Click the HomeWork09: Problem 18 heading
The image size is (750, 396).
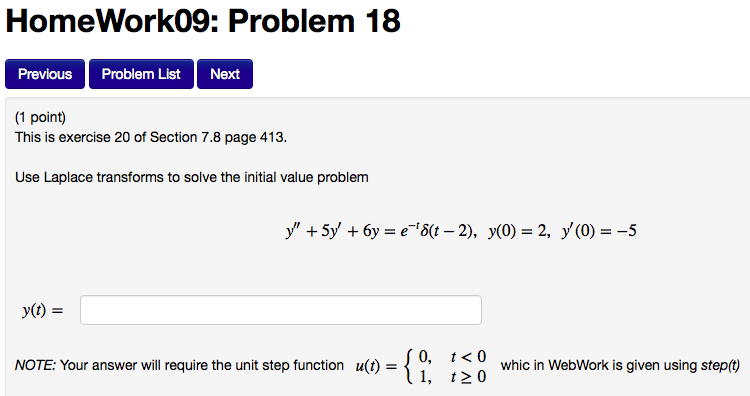(203, 22)
